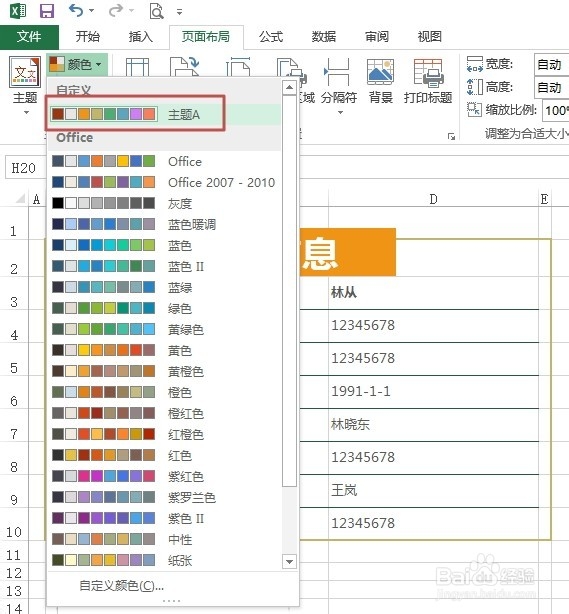Open the 主题 themes gallery
This screenshot has height=614, width=569.
click(x=25, y=85)
